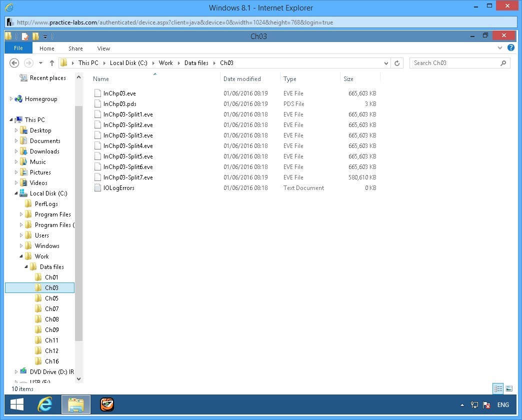Select the details view layout button
This screenshot has width=522, height=420.
click(498, 388)
